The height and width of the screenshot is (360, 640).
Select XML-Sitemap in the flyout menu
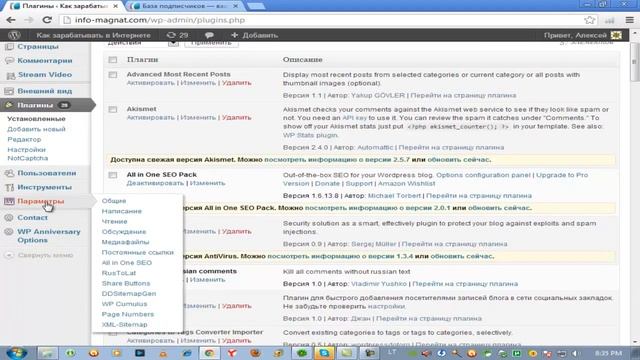point(124,324)
